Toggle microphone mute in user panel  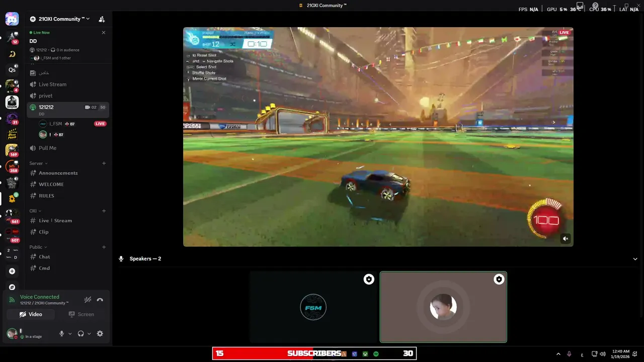pyautogui.click(x=61, y=333)
